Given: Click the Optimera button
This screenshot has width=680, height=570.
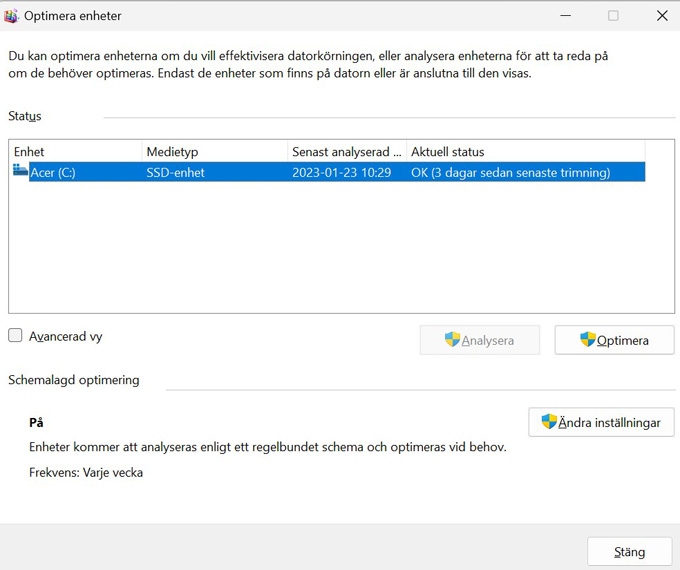Looking at the screenshot, I should (x=615, y=340).
